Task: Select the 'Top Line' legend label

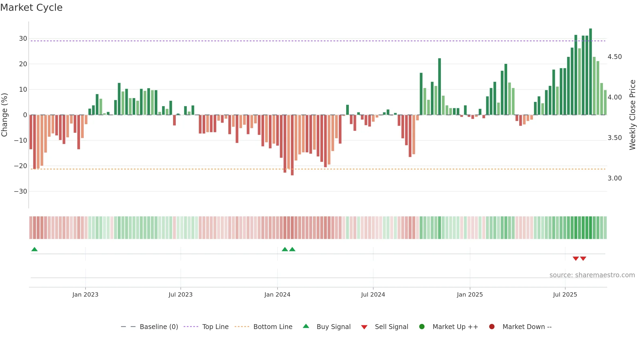Action: pos(215,327)
